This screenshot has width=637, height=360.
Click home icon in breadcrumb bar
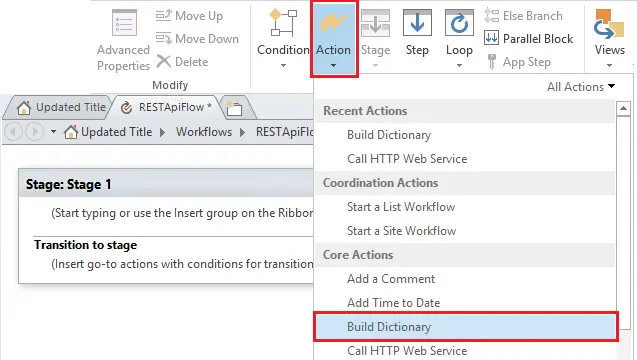(x=71, y=132)
